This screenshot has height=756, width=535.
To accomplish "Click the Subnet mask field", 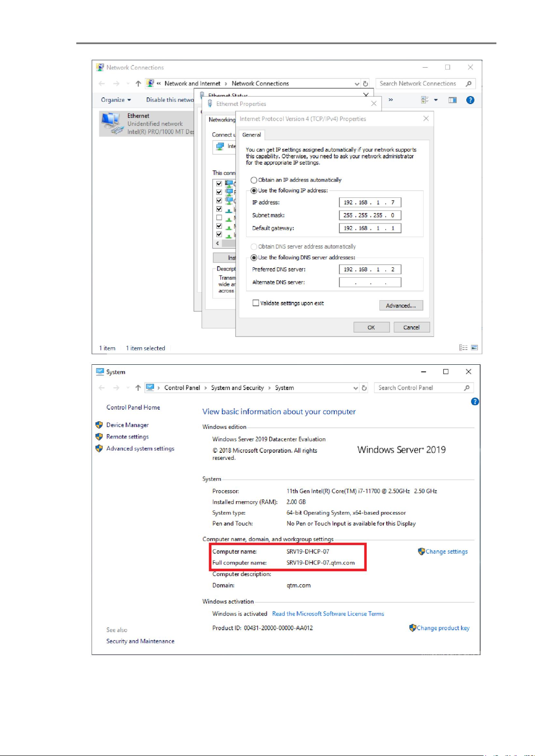I will 370,215.
